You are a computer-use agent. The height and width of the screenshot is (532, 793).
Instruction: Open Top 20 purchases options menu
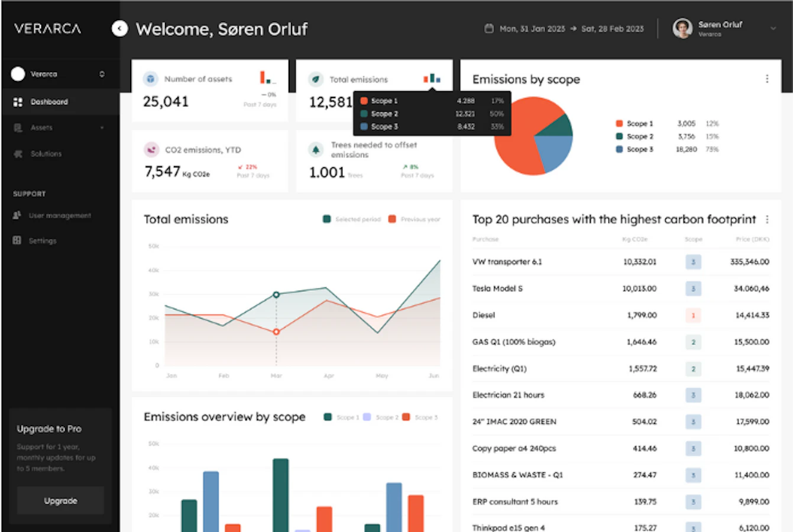767,219
